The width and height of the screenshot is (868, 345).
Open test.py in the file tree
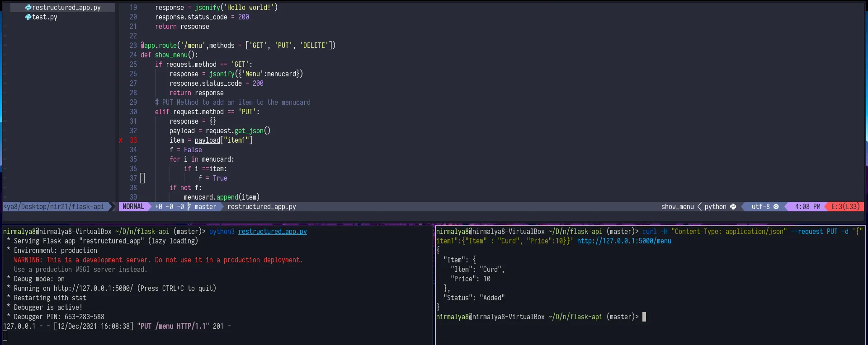coord(44,17)
